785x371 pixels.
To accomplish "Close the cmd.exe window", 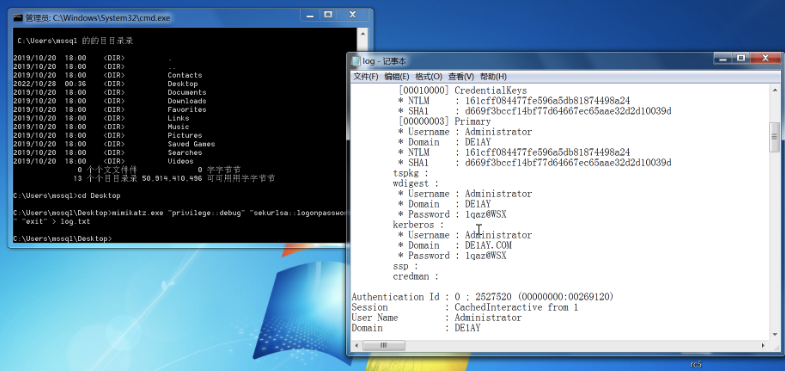I will coord(352,16).
